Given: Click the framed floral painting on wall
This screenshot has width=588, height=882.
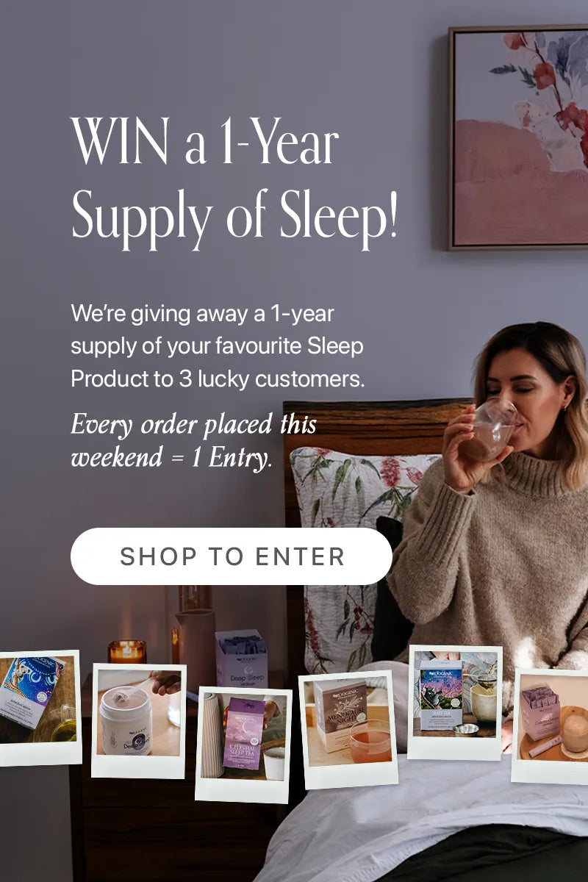Looking at the screenshot, I should click(518, 138).
